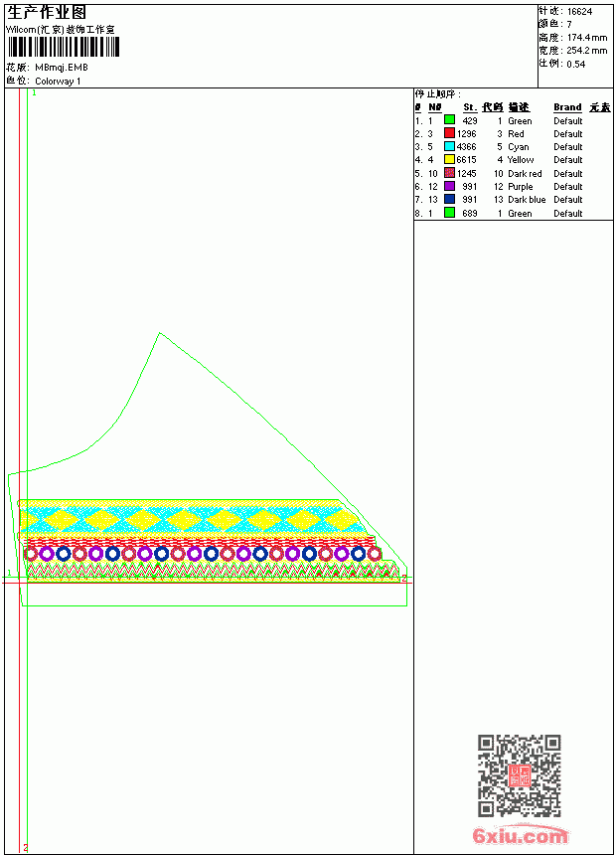This screenshot has height=855, width=616.
Task: Click the red color swatch
Action: pos(449,133)
